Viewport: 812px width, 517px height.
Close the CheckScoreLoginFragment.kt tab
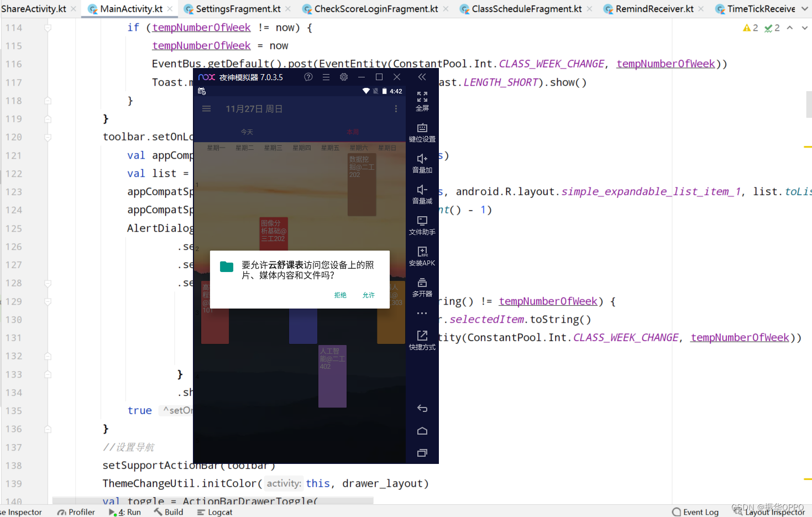coord(446,9)
